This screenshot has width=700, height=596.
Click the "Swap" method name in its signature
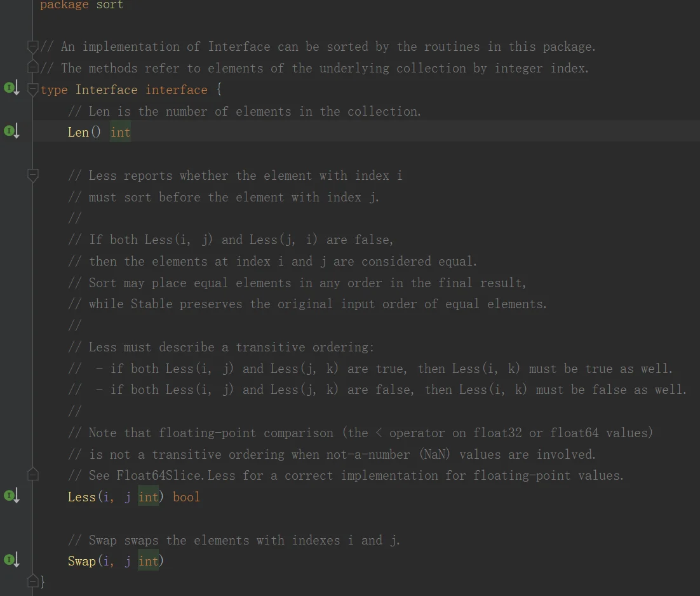coord(81,561)
